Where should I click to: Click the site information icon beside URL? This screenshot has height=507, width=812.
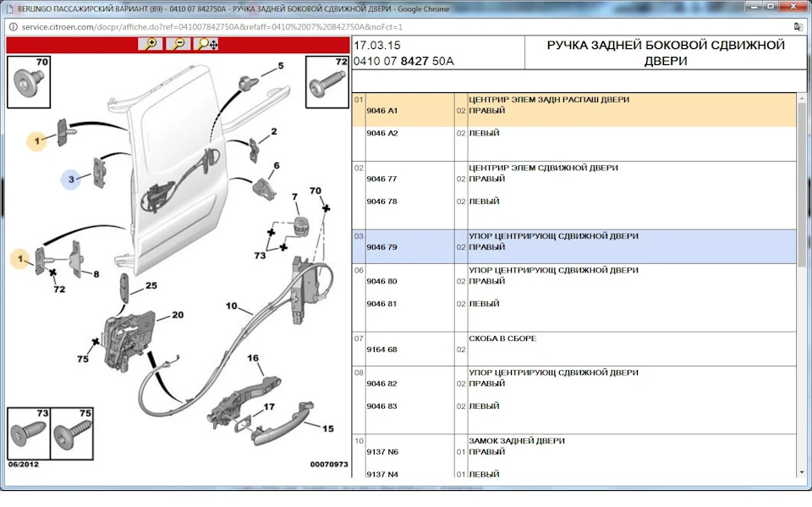[x=13, y=27]
